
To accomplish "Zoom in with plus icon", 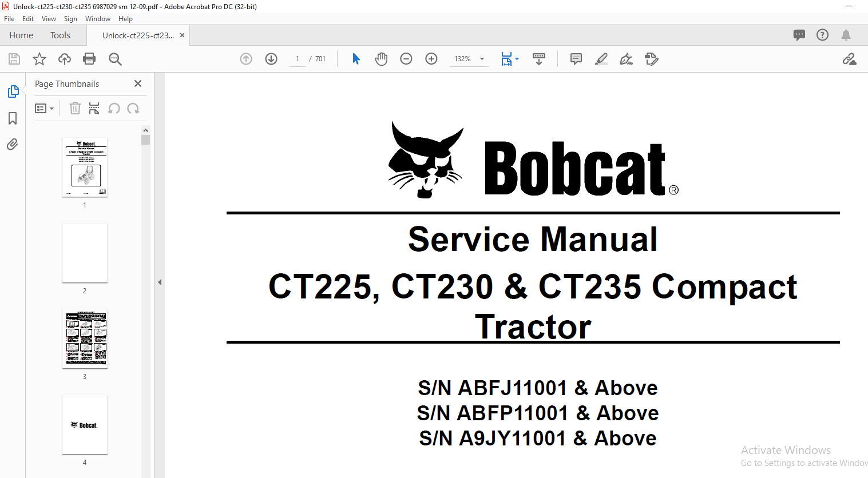I will (431, 59).
